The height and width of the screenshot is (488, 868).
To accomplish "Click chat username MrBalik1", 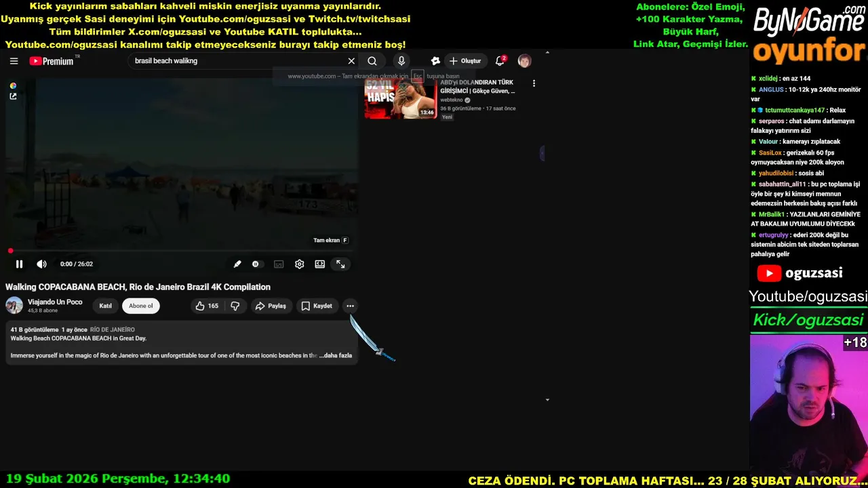I will [772, 214].
